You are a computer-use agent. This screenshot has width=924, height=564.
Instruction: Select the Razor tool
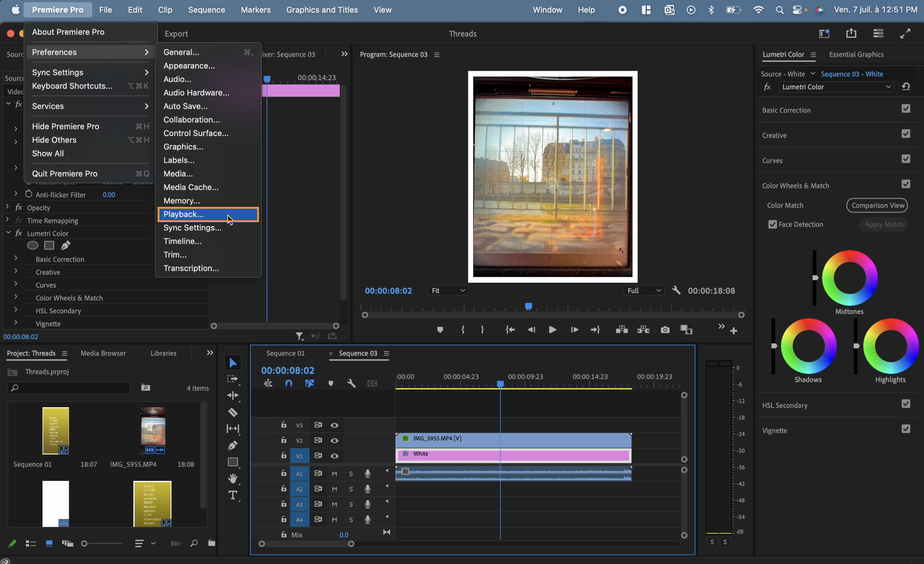tap(232, 412)
